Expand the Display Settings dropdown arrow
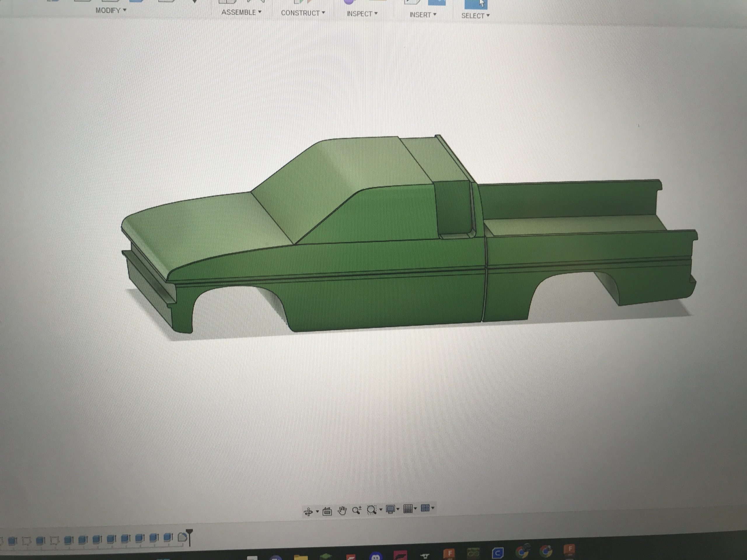This screenshot has height=560, width=747. pos(398,509)
